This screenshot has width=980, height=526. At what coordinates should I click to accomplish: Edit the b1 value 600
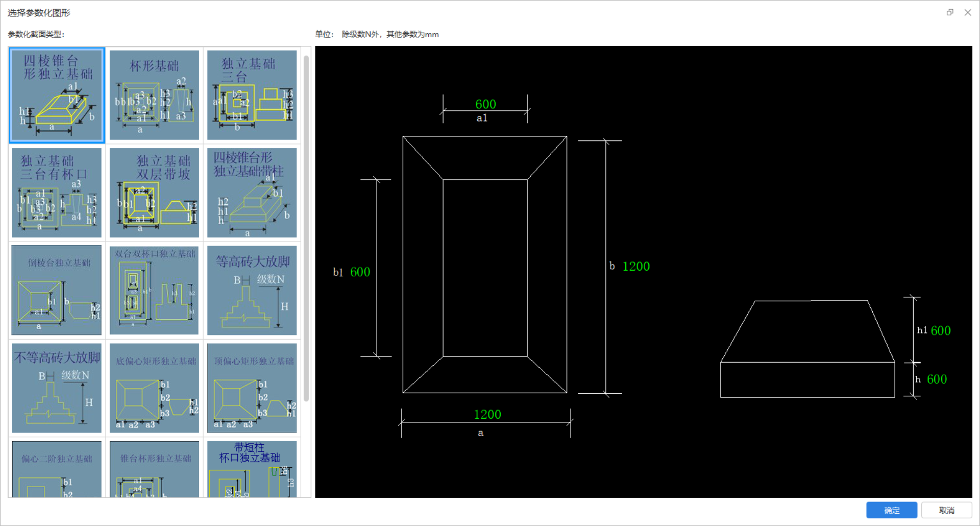click(360, 272)
